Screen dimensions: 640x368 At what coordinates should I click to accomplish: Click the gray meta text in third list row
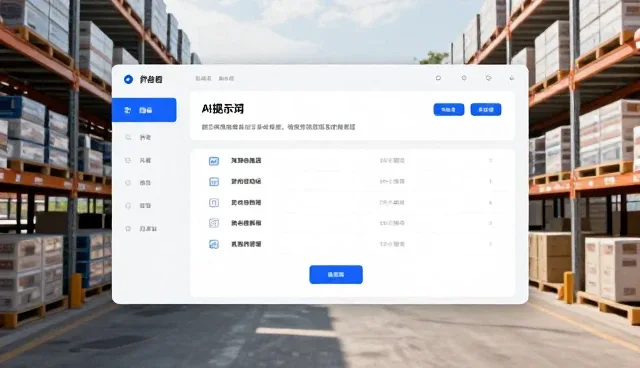coord(392,202)
